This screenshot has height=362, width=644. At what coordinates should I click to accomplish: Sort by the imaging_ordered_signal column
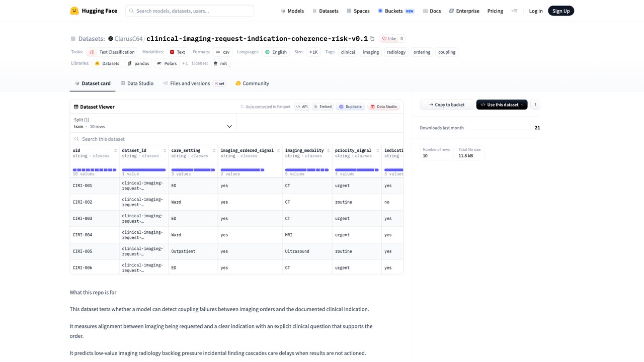pyautogui.click(x=277, y=150)
